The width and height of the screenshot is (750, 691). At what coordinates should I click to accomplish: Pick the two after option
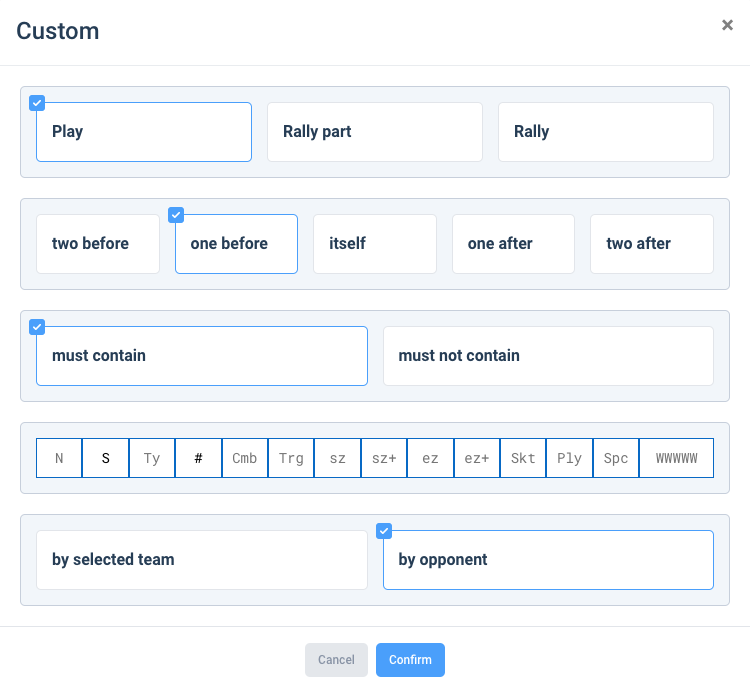pyautogui.click(x=651, y=244)
